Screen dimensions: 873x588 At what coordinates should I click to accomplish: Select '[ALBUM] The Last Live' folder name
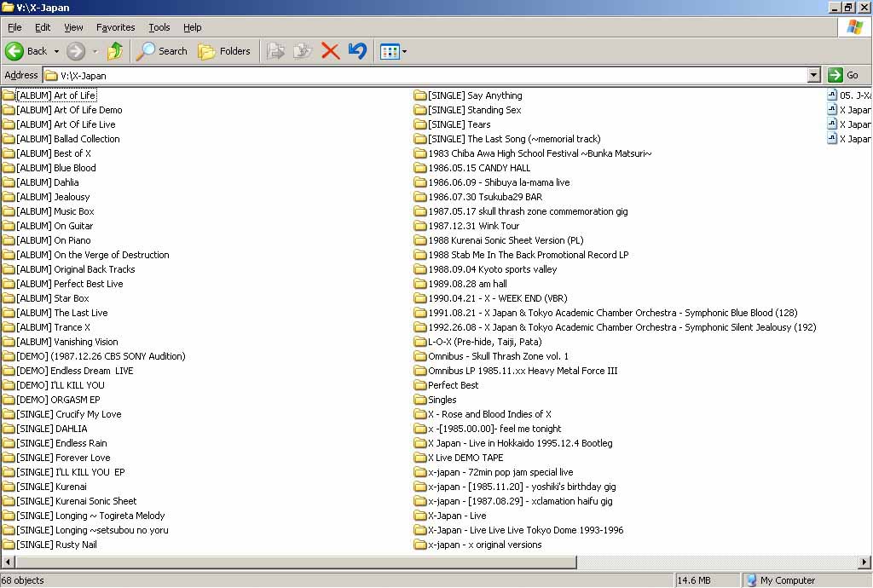pos(62,313)
